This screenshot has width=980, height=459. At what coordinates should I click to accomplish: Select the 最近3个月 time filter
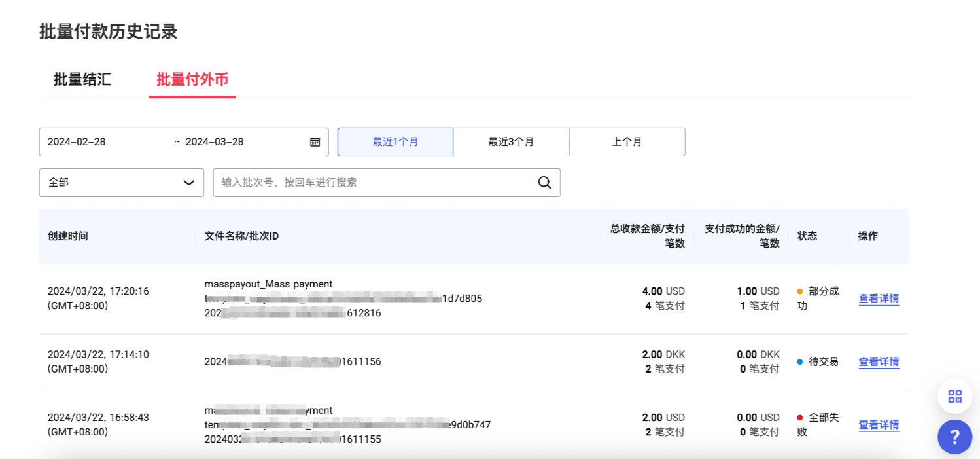(x=511, y=141)
